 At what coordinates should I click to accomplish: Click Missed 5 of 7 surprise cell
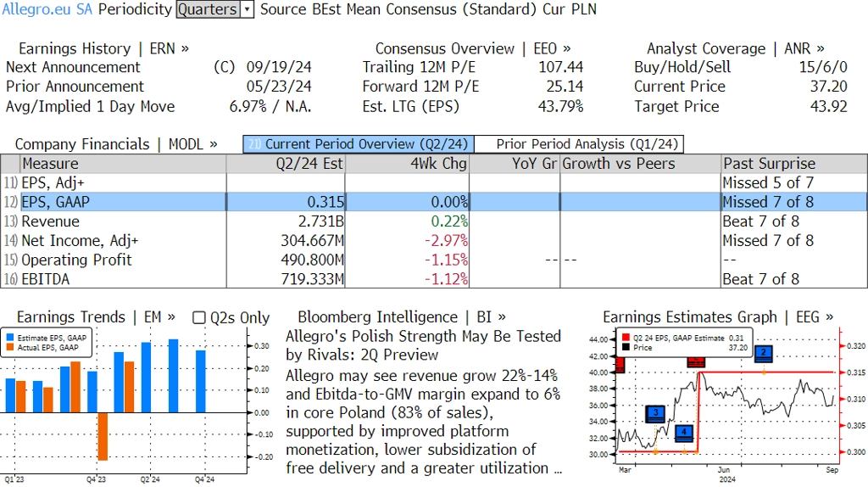(768, 182)
